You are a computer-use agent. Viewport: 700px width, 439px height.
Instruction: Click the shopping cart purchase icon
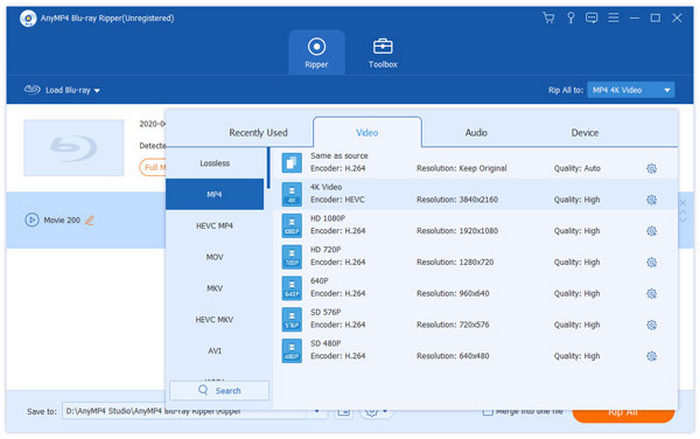point(548,17)
